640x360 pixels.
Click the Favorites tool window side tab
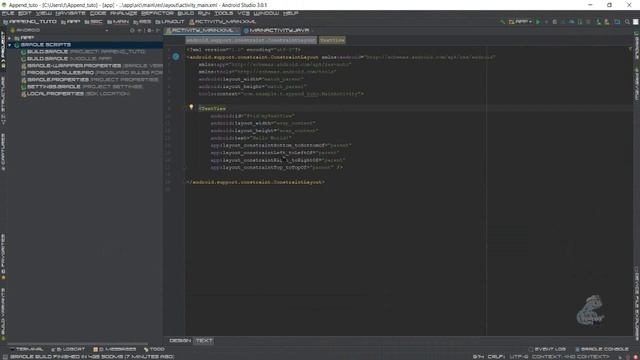pyautogui.click(x=3, y=257)
